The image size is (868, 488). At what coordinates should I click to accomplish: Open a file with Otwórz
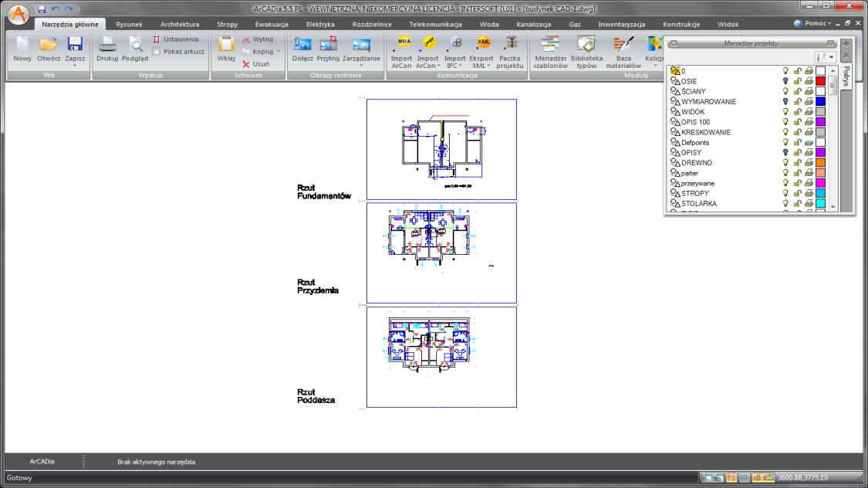tap(48, 49)
